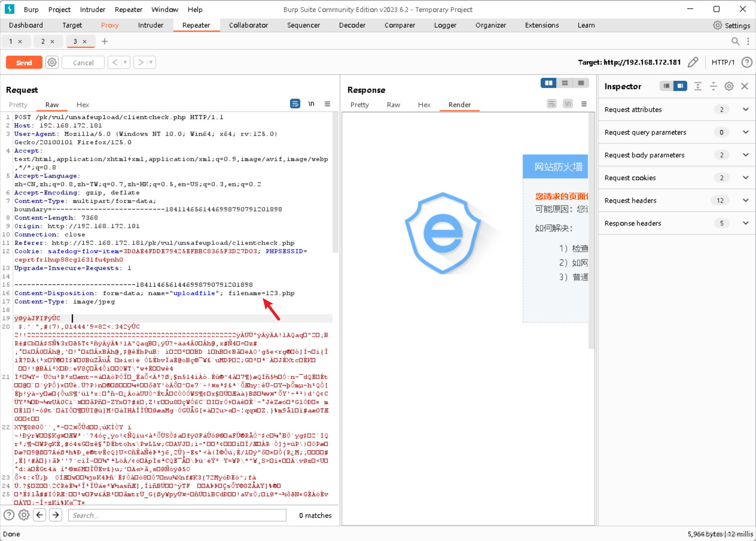Open send settings gear next to Send
Image resolution: width=756 pixels, height=541 pixels.
[52, 62]
